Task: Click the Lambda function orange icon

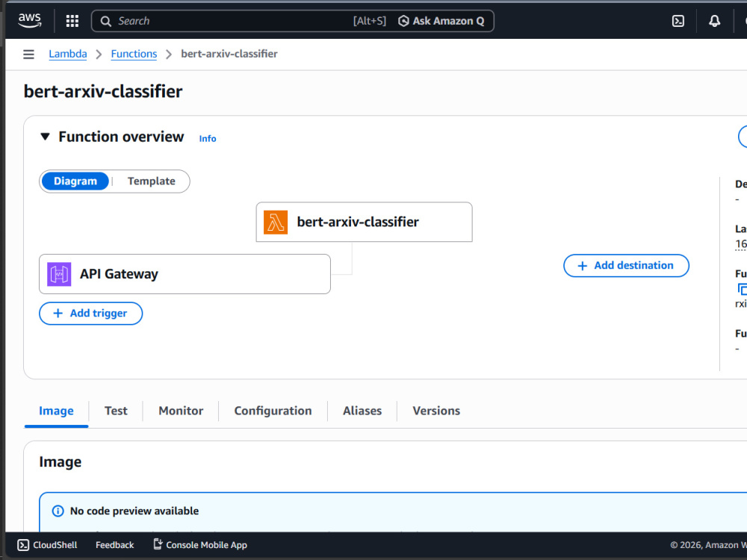Action: (x=276, y=223)
